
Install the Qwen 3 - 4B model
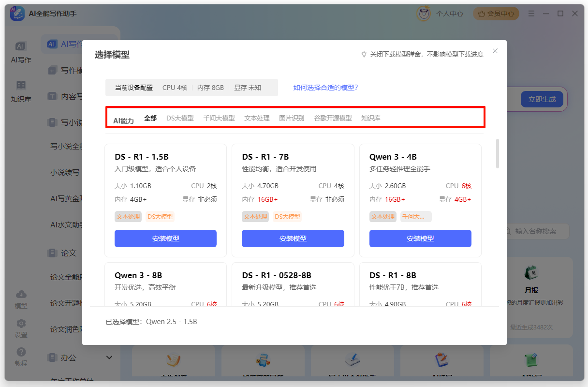click(x=420, y=238)
